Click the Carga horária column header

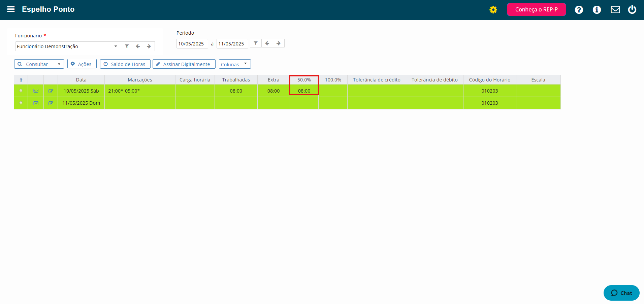click(195, 80)
